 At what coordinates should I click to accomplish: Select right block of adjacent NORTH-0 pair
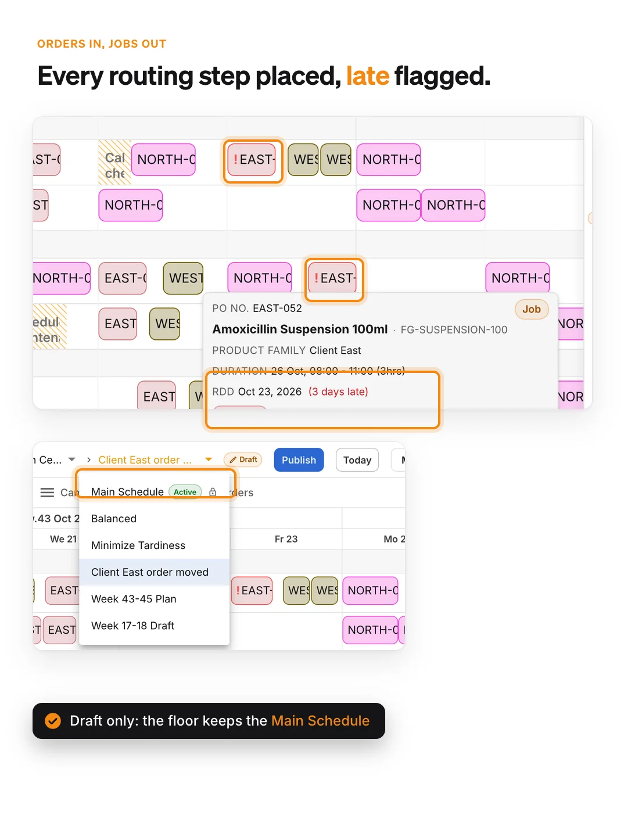[x=453, y=205]
